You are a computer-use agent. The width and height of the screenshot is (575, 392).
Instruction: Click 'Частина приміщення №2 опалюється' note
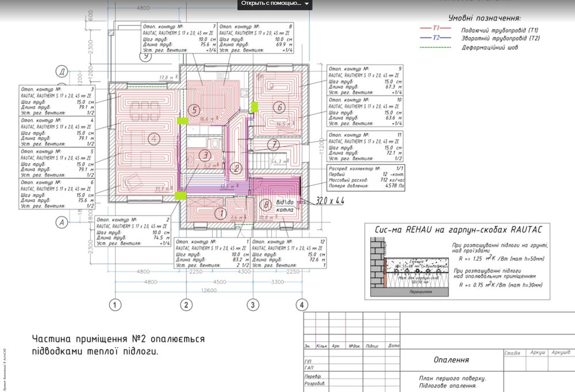coord(118,339)
